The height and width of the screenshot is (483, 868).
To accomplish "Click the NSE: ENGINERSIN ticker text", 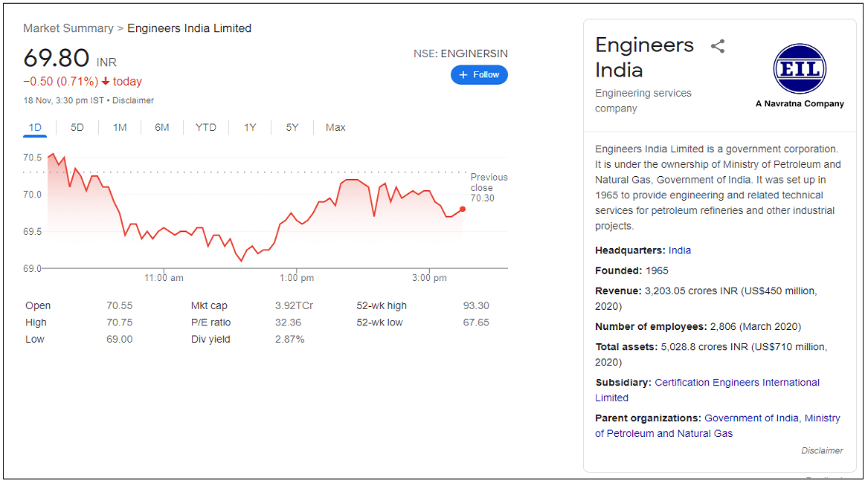I will click(460, 54).
